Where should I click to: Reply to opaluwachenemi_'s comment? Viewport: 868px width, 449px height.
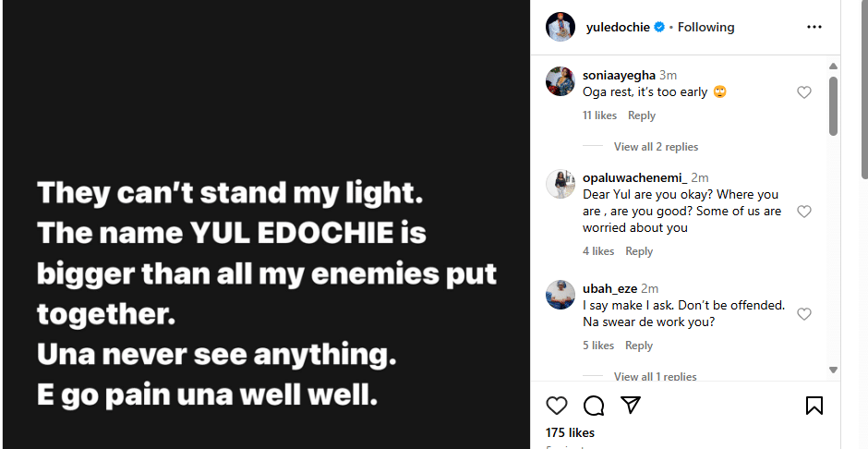click(x=639, y=251)
